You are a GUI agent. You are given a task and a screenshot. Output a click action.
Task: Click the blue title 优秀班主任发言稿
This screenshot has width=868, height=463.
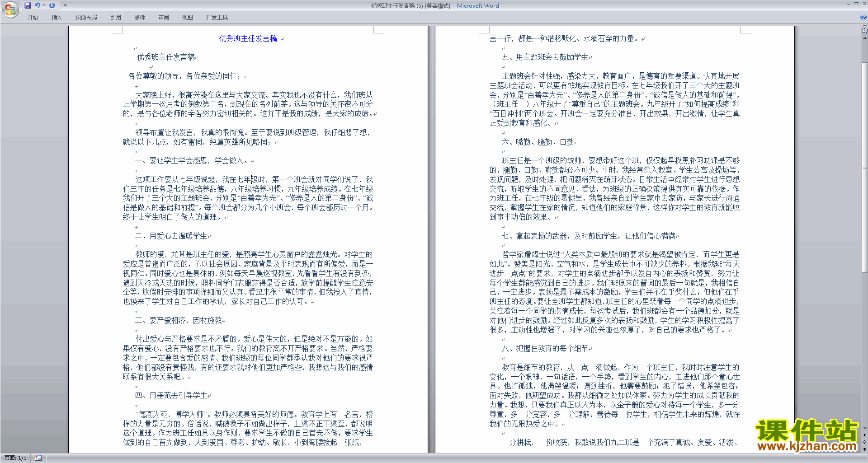tap(248, 39)
